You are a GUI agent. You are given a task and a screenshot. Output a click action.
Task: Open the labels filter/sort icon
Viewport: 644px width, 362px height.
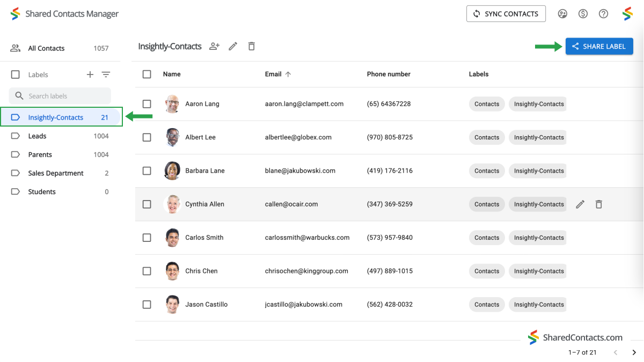tap(106, 75)
